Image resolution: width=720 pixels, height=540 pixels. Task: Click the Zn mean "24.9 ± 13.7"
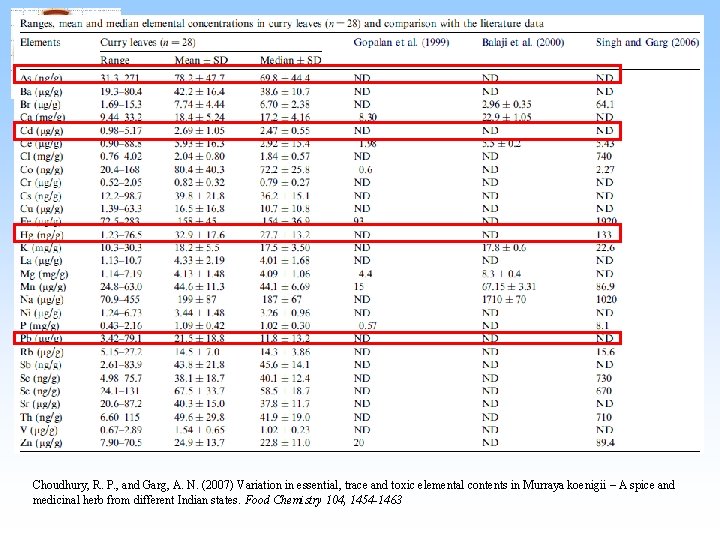[x=199, y=443]
